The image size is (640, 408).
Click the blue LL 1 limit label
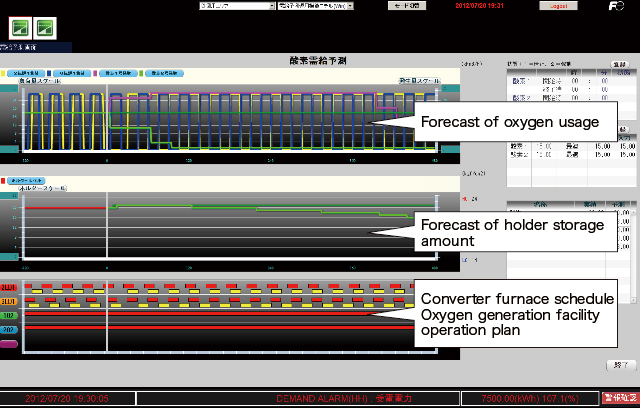[x=470, y=259]
